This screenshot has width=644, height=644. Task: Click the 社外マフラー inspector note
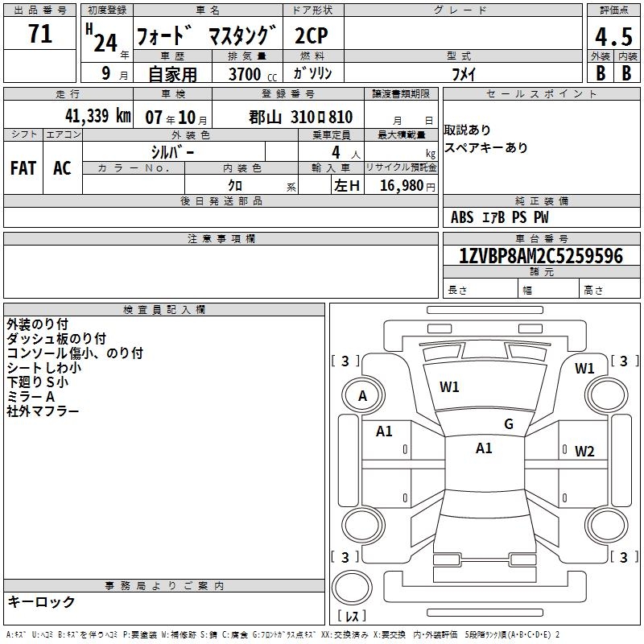coord(43,411)
